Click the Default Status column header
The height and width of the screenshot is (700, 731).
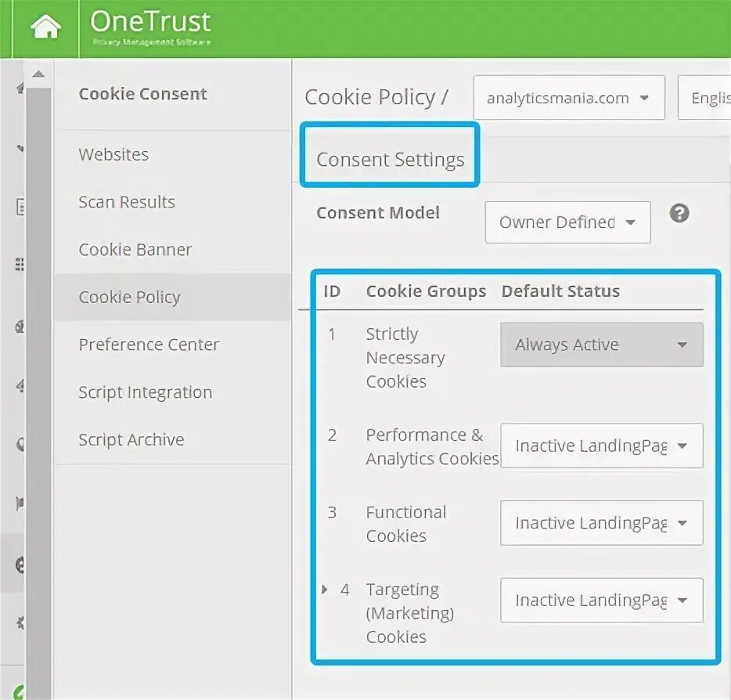[560, 291]
